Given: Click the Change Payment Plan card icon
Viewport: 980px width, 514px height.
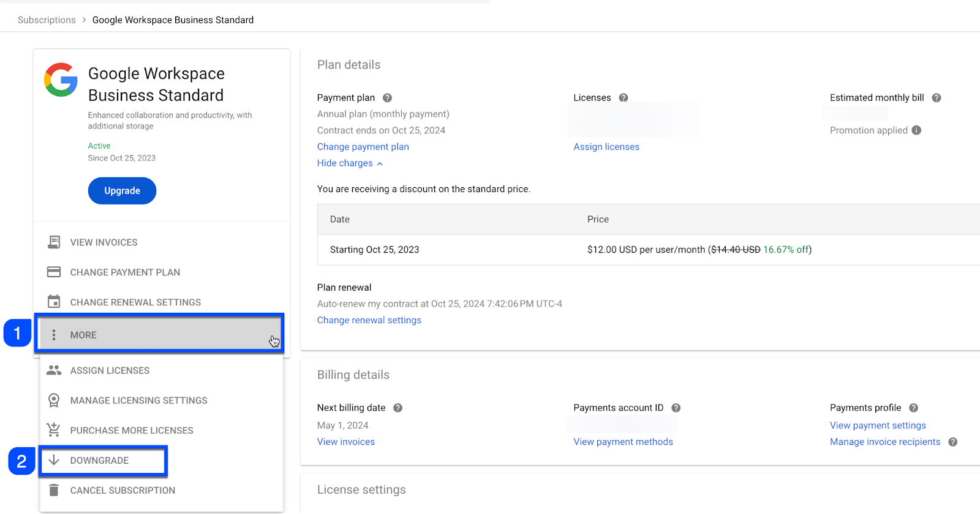Looking at the screenshot, I should [x=54, y=272].
